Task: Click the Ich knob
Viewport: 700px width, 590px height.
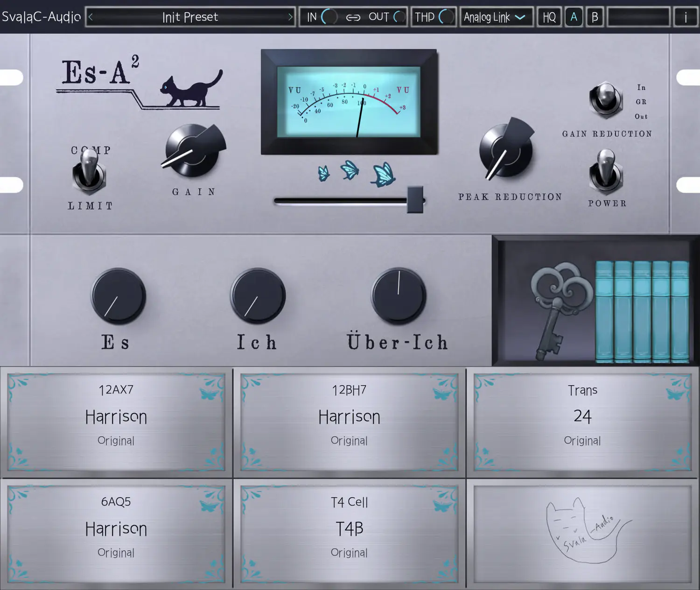Action: coord(258,296)
